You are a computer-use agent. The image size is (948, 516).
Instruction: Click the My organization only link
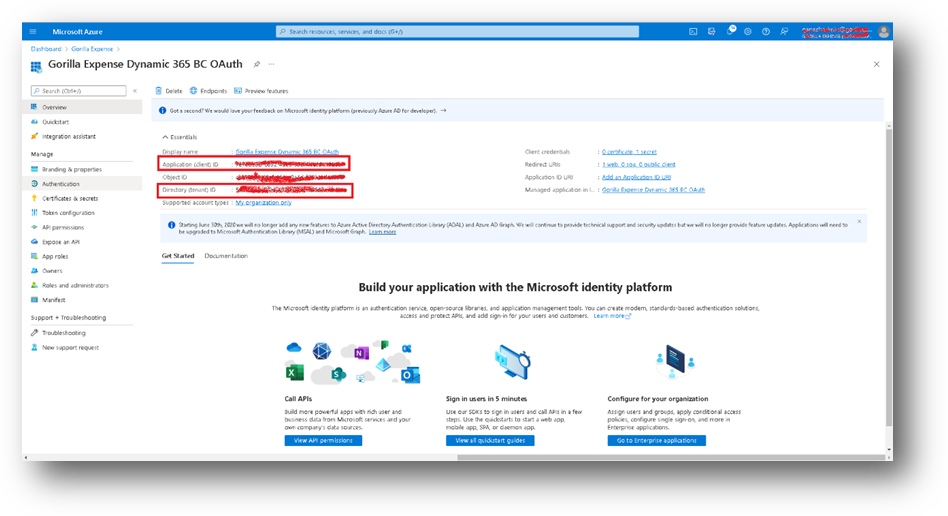[x=264, y=203]
